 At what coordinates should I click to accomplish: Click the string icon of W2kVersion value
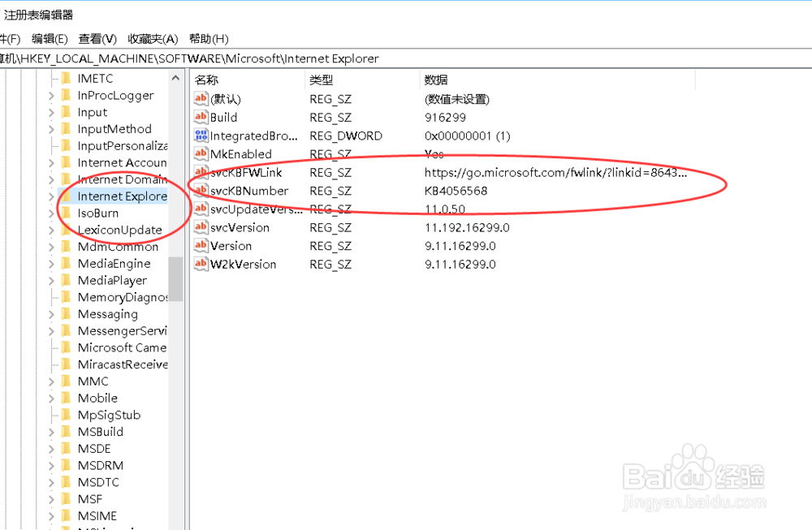pos(201,264)
